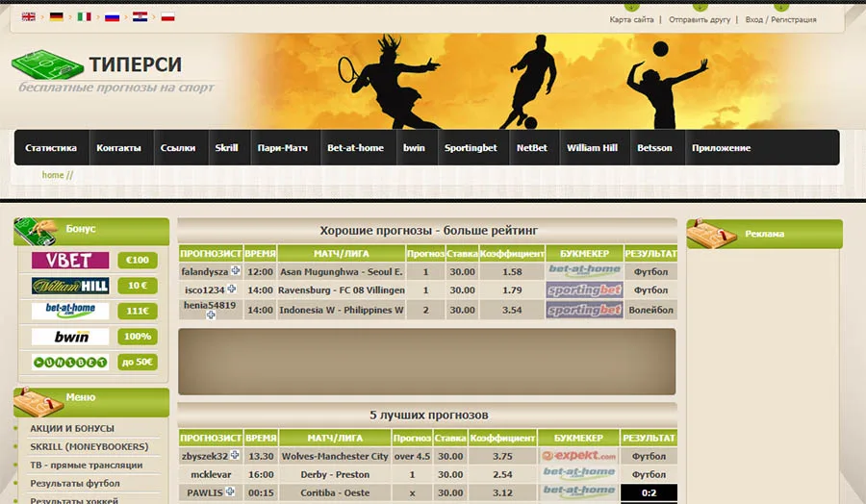This screenshot has width=866, height=504.
Task: Open the Статистика menu item
Action: (x=51, y=148)
